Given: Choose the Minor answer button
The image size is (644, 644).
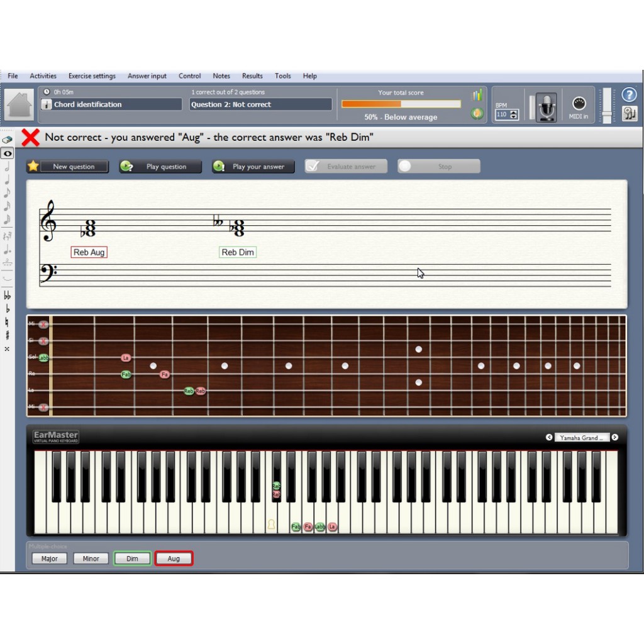Looking at the screenshot, I should click(91, 558).
